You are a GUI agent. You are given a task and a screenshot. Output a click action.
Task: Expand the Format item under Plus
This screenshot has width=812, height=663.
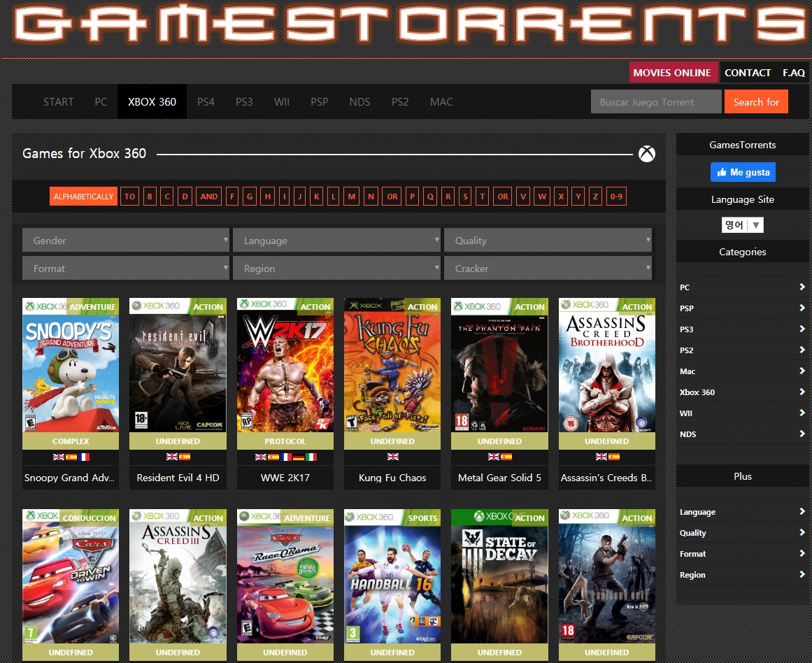pyautogui.click(x=743, y=554)
